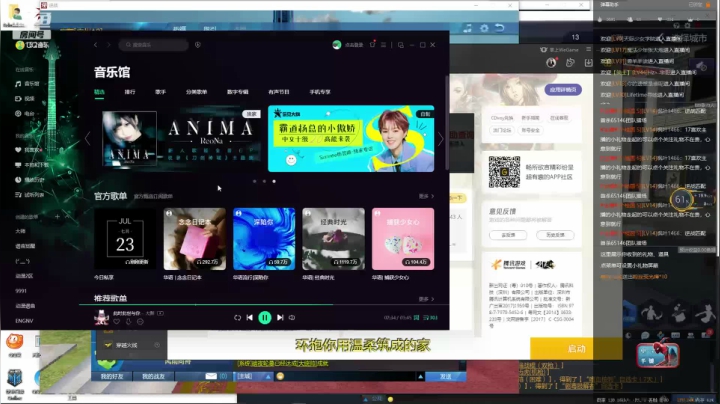Expand 更多 next to 官方歌单

click(426, 196)
